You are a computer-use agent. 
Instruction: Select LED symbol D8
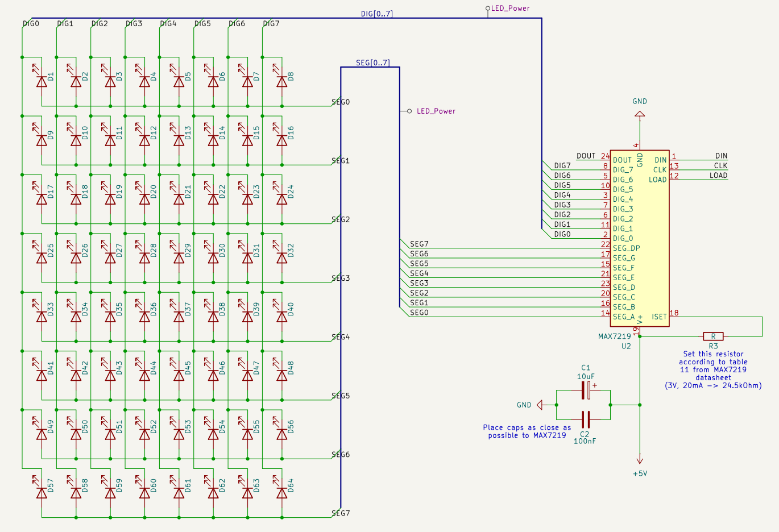281,81
